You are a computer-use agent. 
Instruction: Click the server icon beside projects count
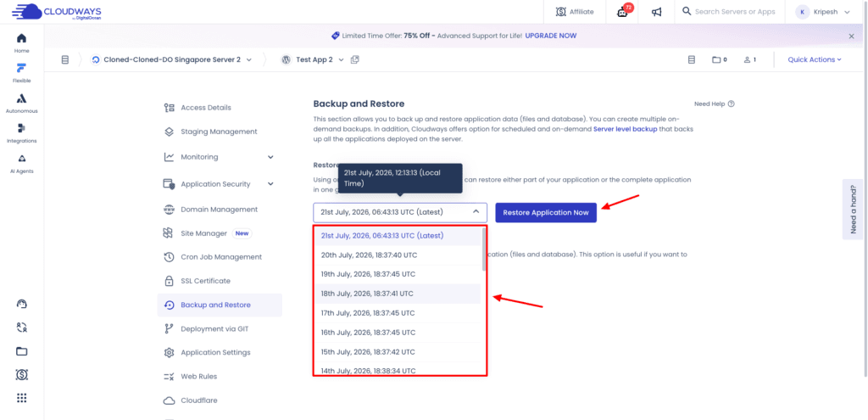[x=691, y=59]
